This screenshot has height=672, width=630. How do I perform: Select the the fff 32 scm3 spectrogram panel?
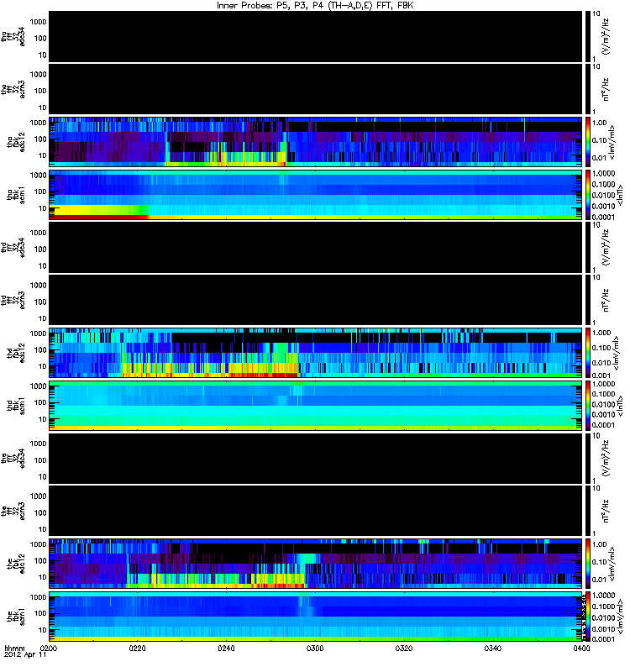click(x=316, y=511)
